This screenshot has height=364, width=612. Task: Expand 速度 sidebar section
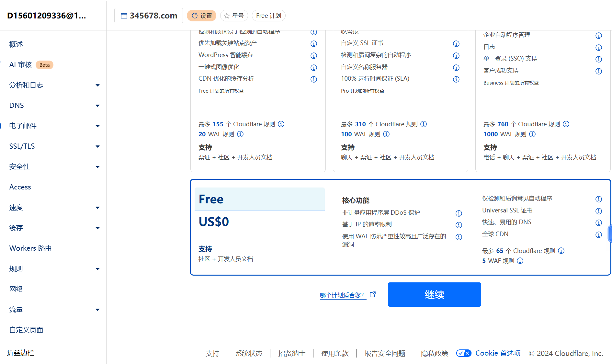coord(97,208)
